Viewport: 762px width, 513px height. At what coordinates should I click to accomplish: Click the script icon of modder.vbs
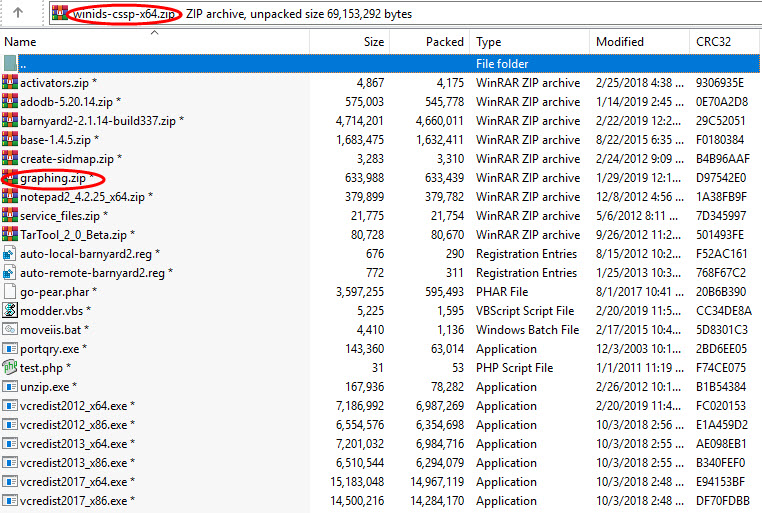10,311
